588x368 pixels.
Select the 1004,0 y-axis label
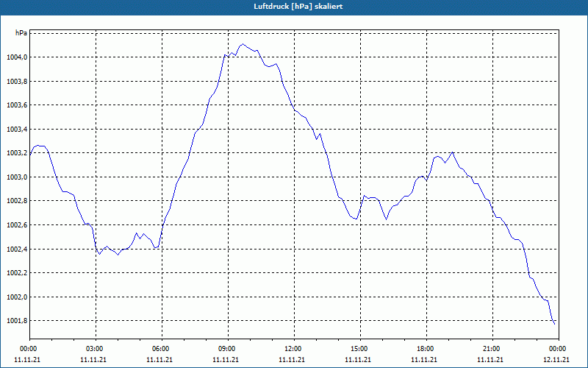[x=17, y=57]
